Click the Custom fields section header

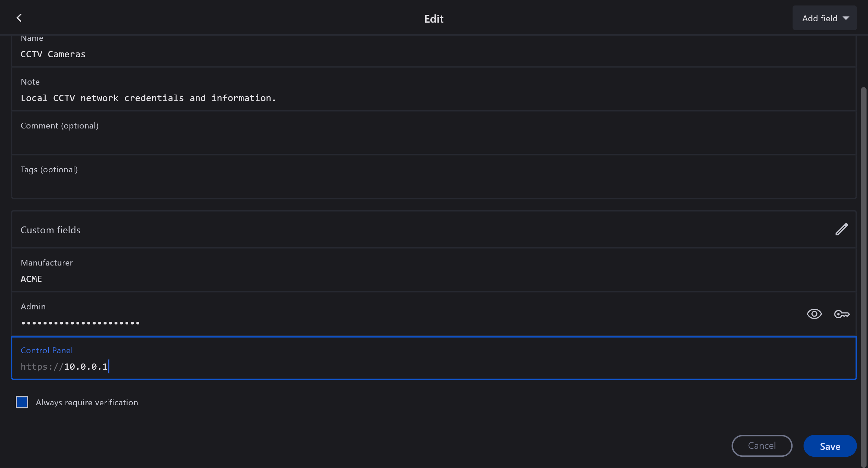coord(50,230)
